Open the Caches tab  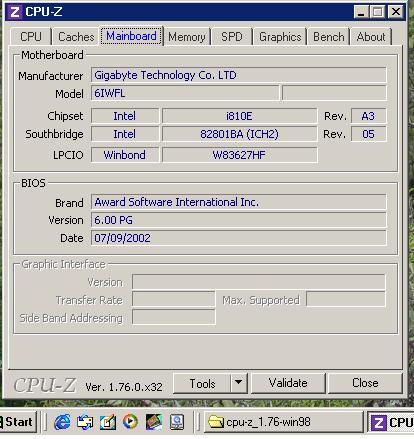point(76,37)
